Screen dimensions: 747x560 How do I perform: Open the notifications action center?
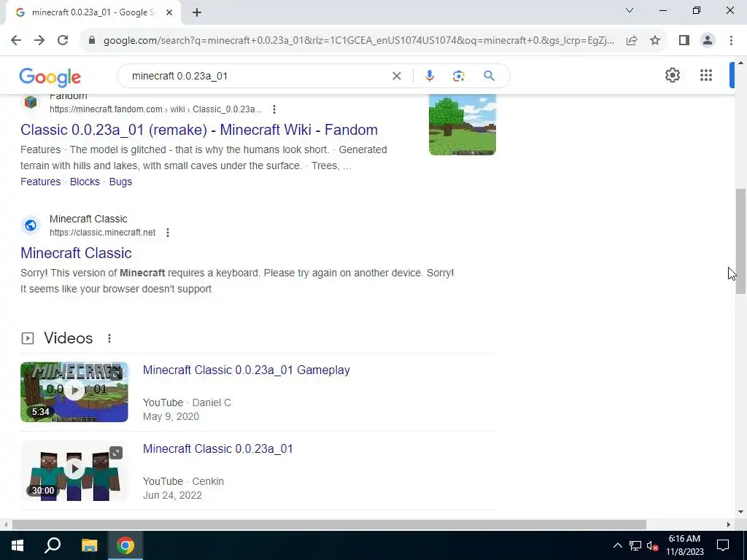coord(723,545)
